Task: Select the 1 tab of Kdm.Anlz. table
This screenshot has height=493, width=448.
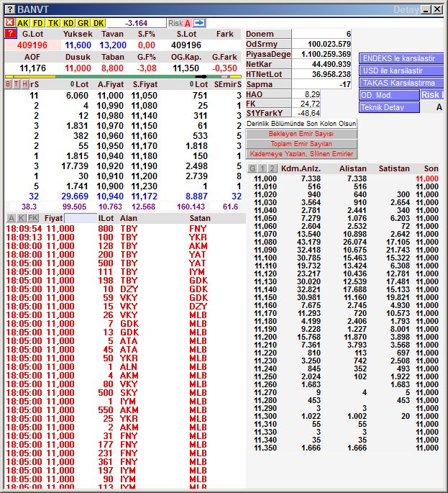Action: (x=262, y=168)
